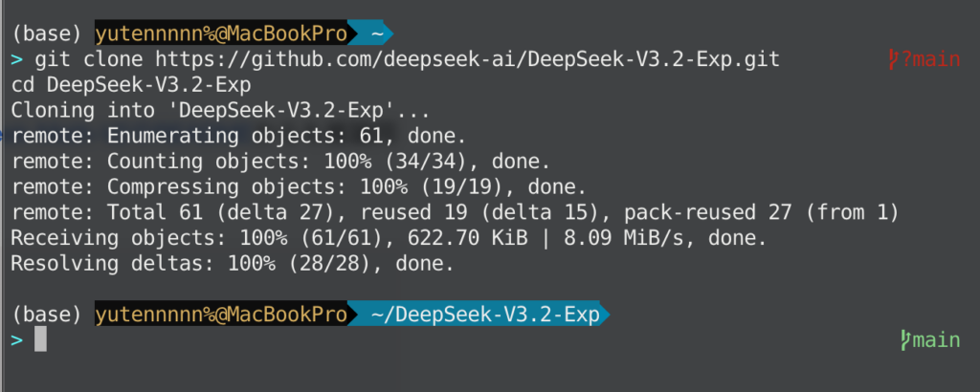Image resolution: width=980 pixels, height=392 pixels.
Task: Click the "Counting objects: 100% (34/34)" line
Action: (x=279, y=160)
